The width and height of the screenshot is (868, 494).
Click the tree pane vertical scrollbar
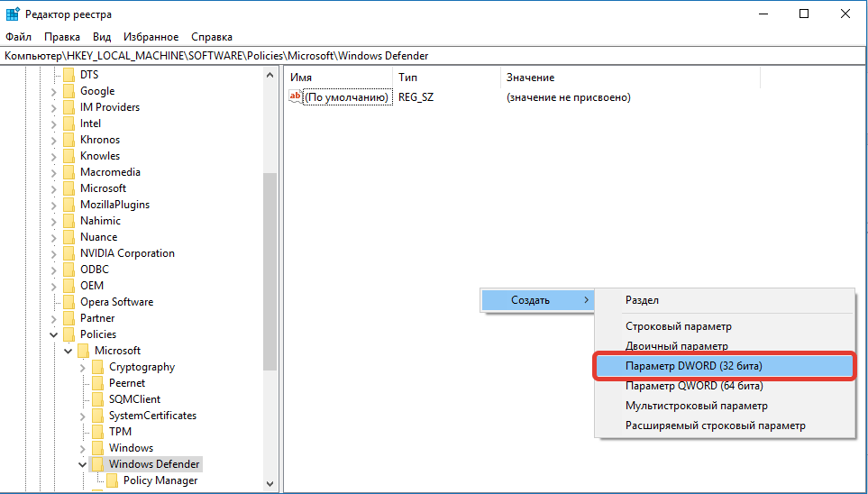point(270,270)
